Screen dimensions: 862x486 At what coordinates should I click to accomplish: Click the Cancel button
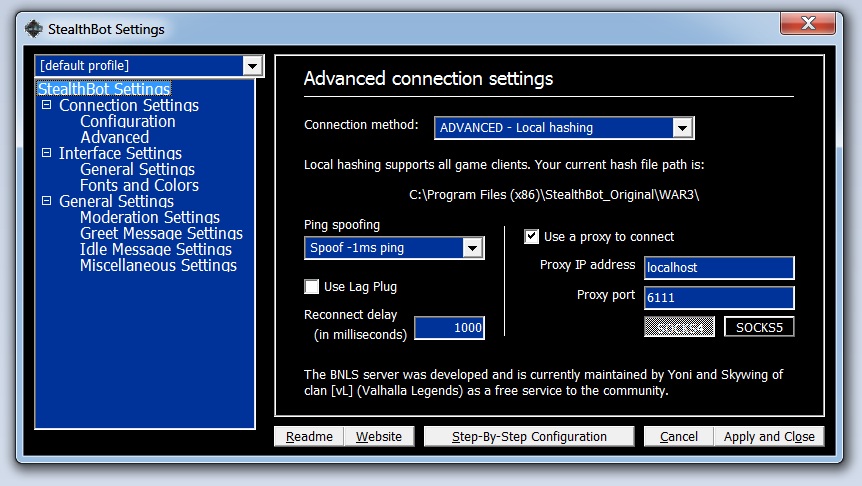tap(679, 437)
